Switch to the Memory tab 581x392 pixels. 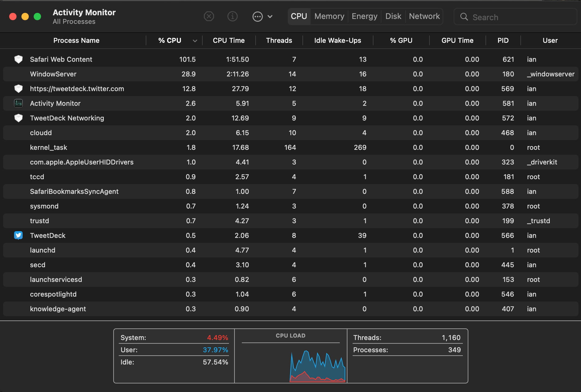coord(329,16)
